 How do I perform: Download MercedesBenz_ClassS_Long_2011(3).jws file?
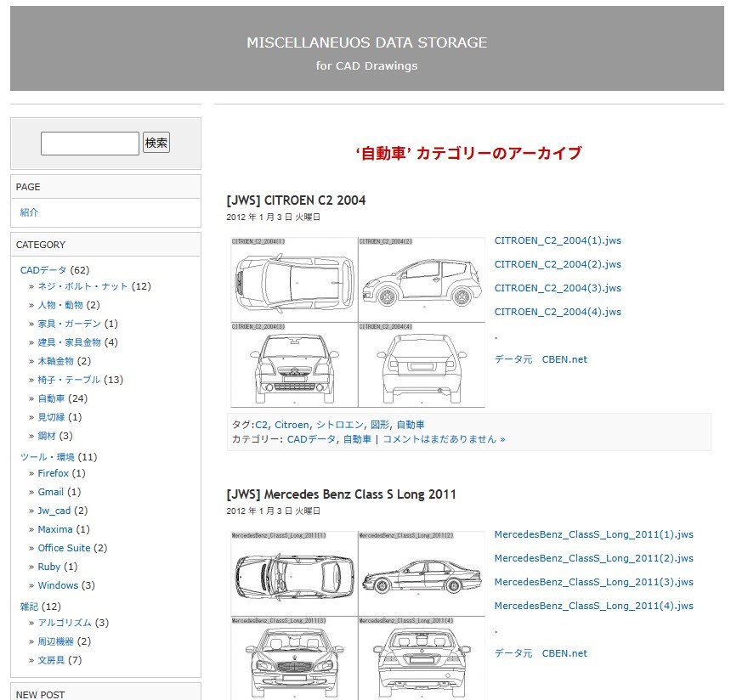pyautogui.click(x=594, y=582)
